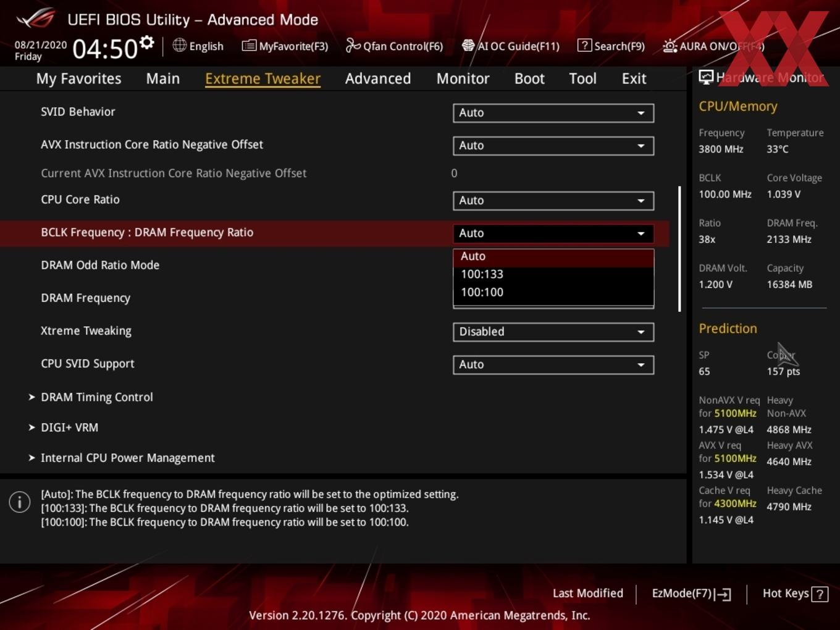The width and height of the screenshot is (840, 630).
Task: Open Search(F9)
Action: 611,46
